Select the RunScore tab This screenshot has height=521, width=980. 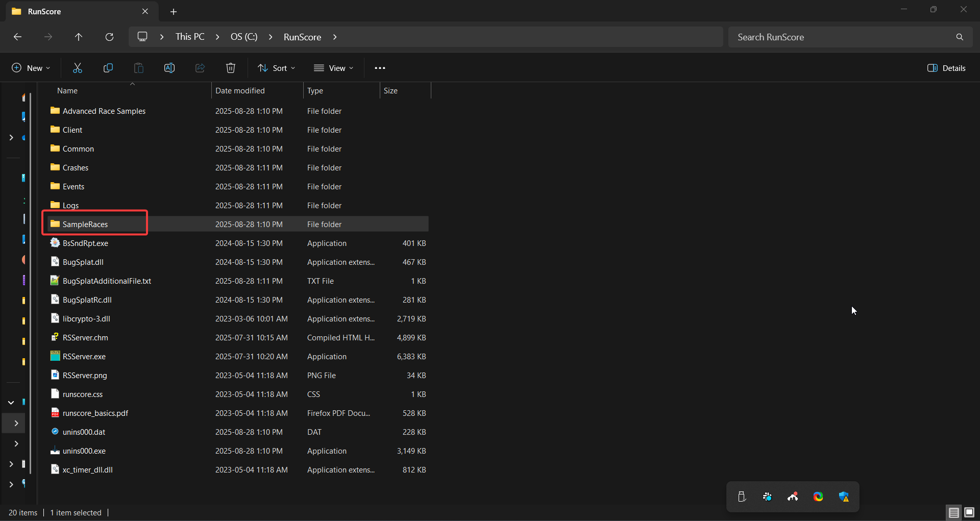[x=82, y=11]
